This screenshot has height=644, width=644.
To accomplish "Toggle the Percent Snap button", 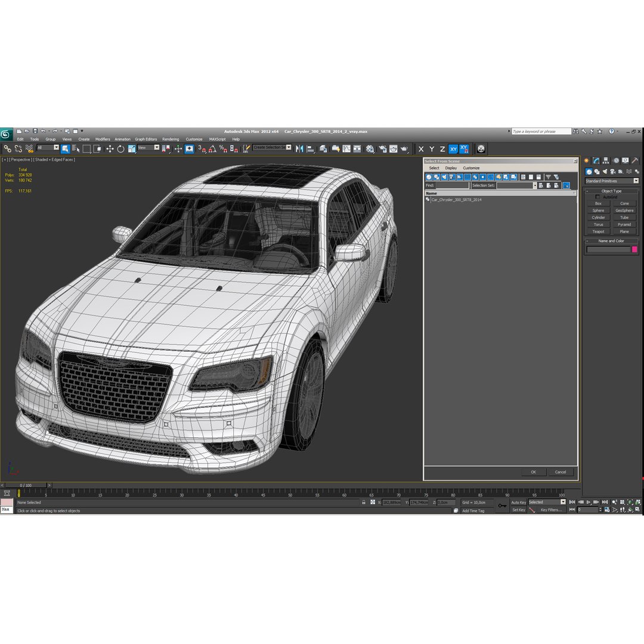I will coord(223,148).
